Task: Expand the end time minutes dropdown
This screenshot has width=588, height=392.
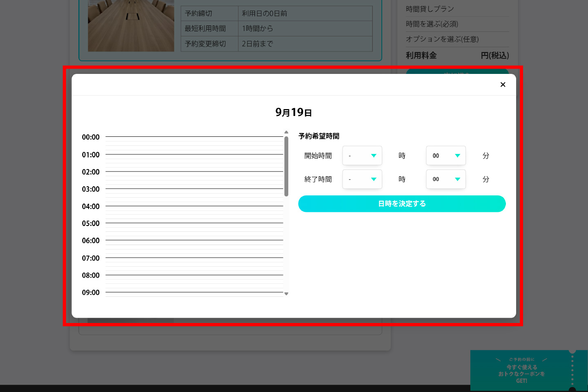Action: [445, 179]
